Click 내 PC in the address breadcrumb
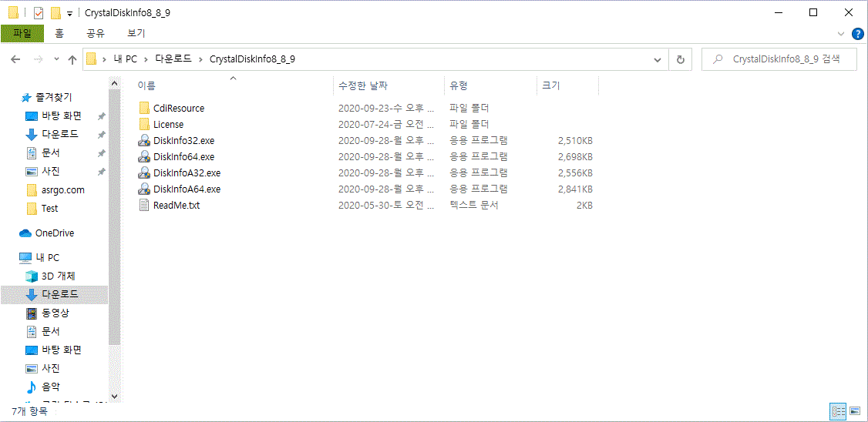868x422 pixels. point(125,60)
